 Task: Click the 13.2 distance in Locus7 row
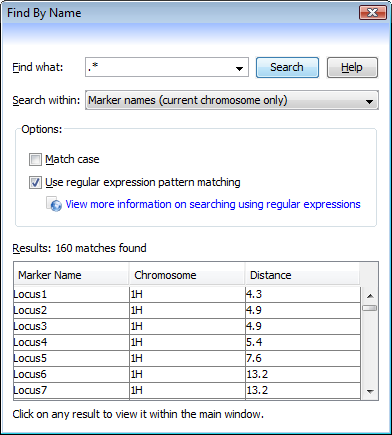tap(303, 390)
